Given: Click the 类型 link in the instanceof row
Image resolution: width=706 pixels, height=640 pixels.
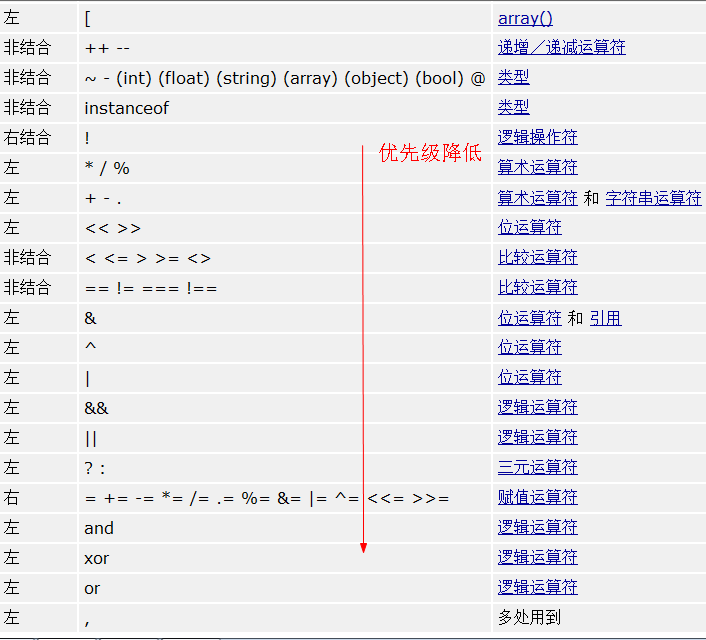Looking at the screenshot, I should [x=513, y=107].
